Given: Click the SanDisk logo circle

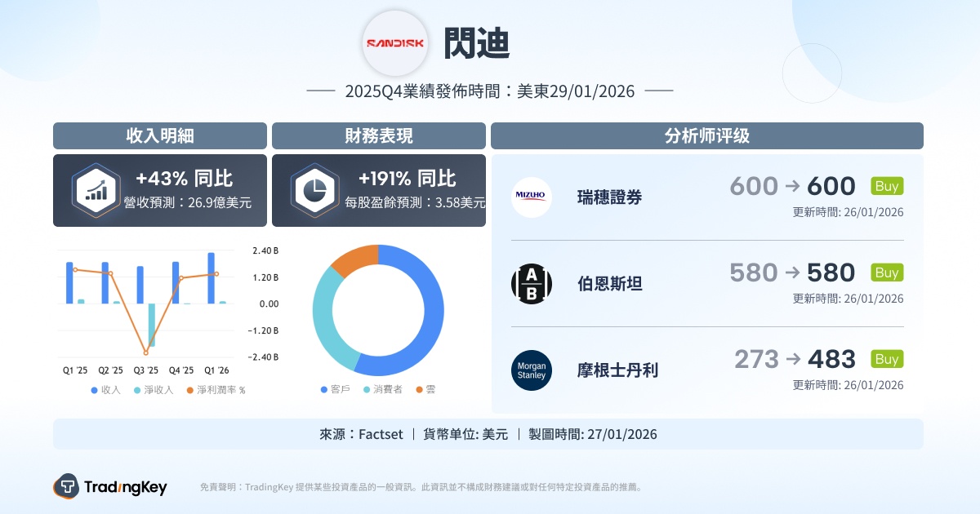Looking at the screenshot, I should (395, 43).
